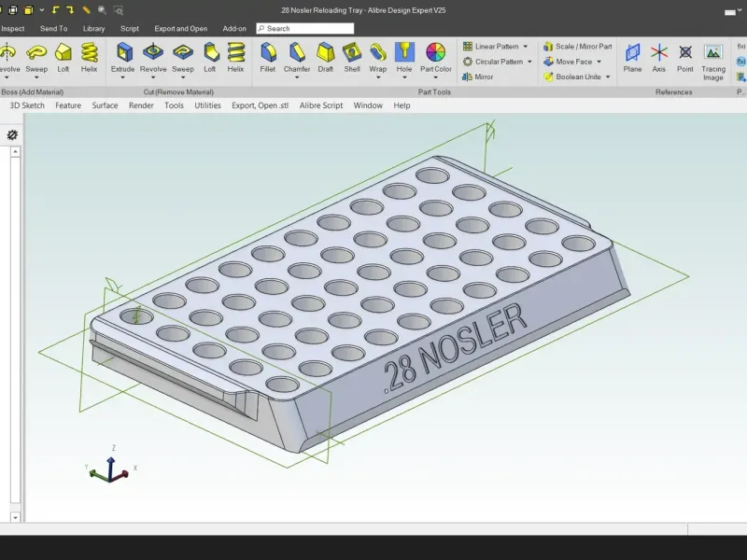Open the Help menu

402,105
